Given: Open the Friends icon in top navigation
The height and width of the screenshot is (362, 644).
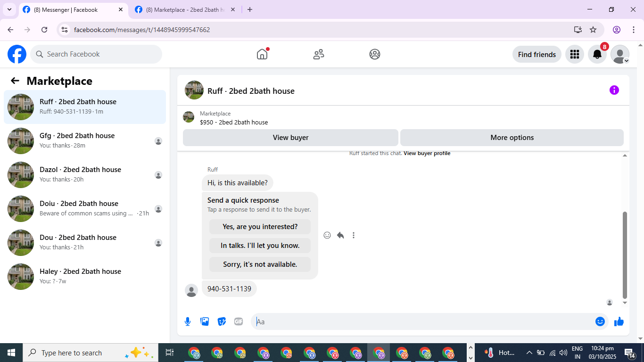Looking at the screenshot, I should 319,54.
